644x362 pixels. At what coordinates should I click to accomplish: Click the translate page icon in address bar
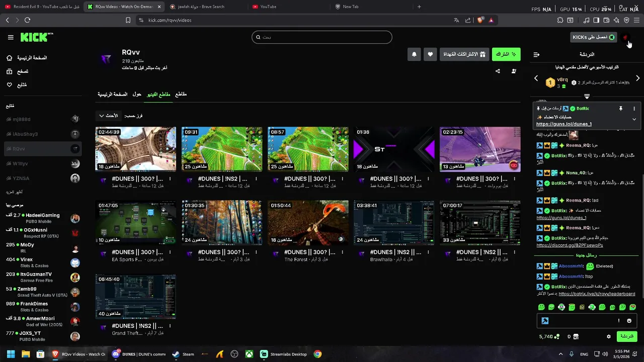click(x=456, y=20)
